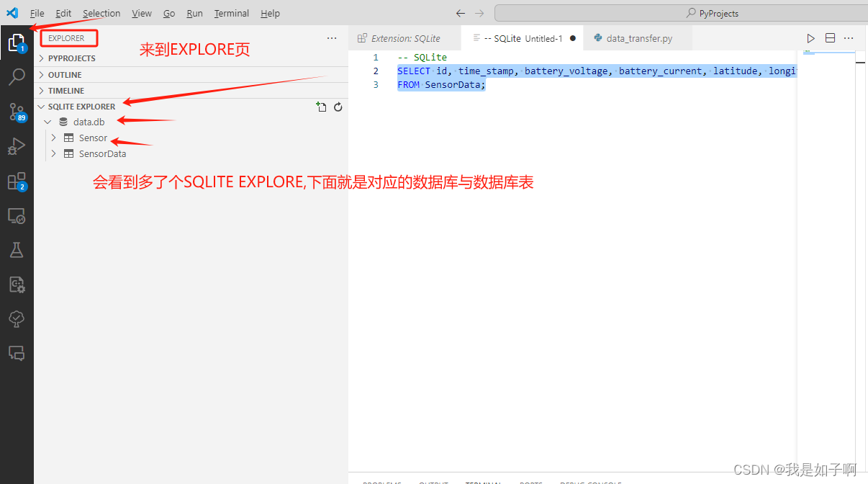Run the current Python file with the play button
The image size is (868, 484).
coord(810,37)
